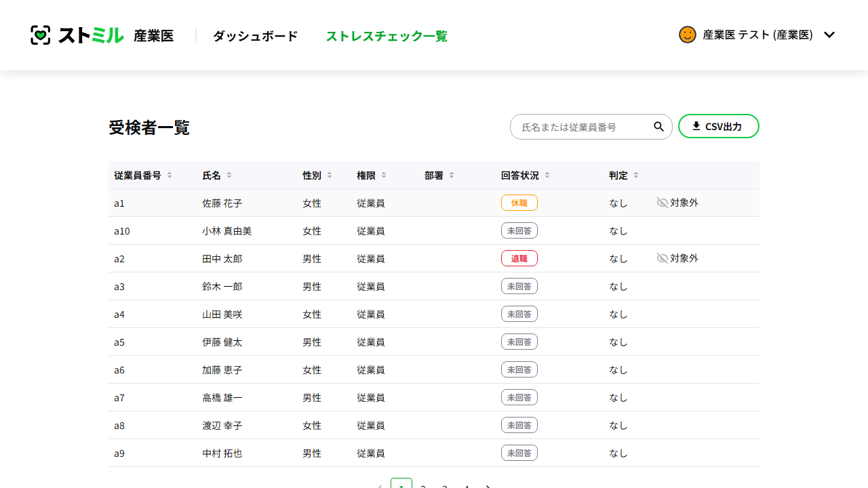Click the 氏名または従業員番号 search field
The width and height of the screenshot is (868, 488).
(x=583, y=126)
